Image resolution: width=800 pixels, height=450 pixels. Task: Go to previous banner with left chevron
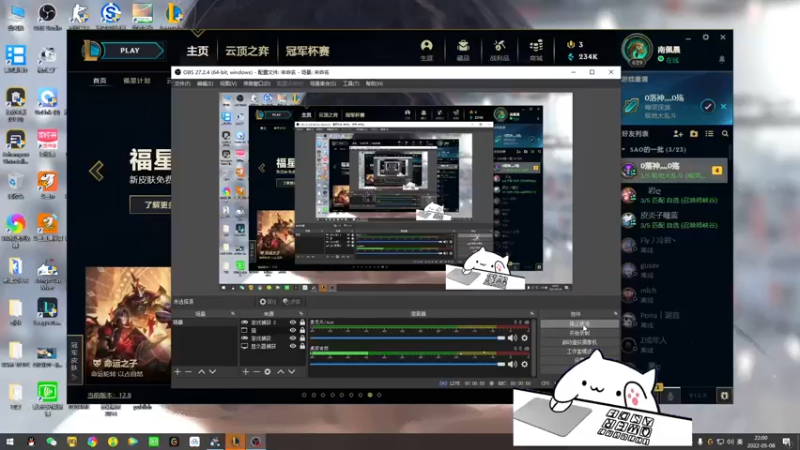[96, 171]
